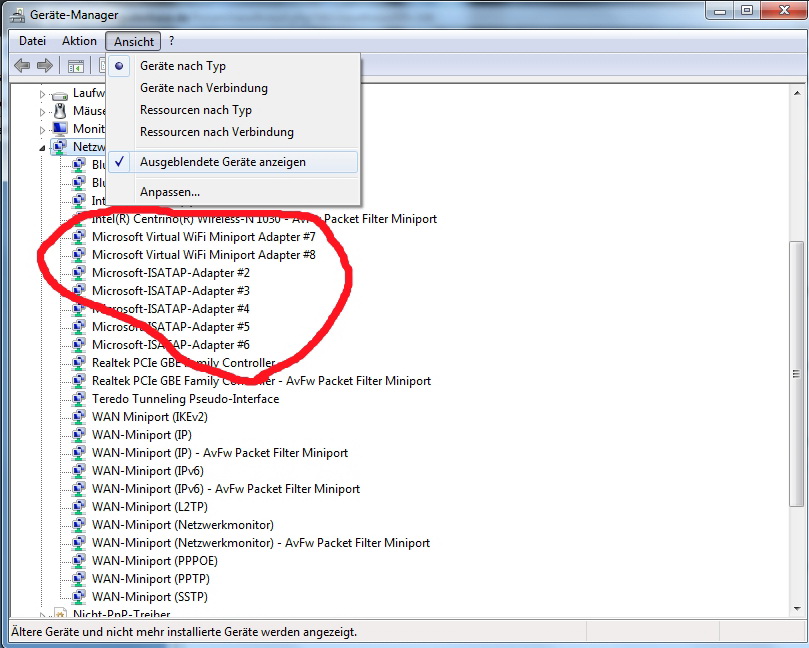Select WAN-Miniport (IP) - AvFw Packet Filter Miniport
The height and width of the screenshot is (648, 809).
tap(220, 453)
